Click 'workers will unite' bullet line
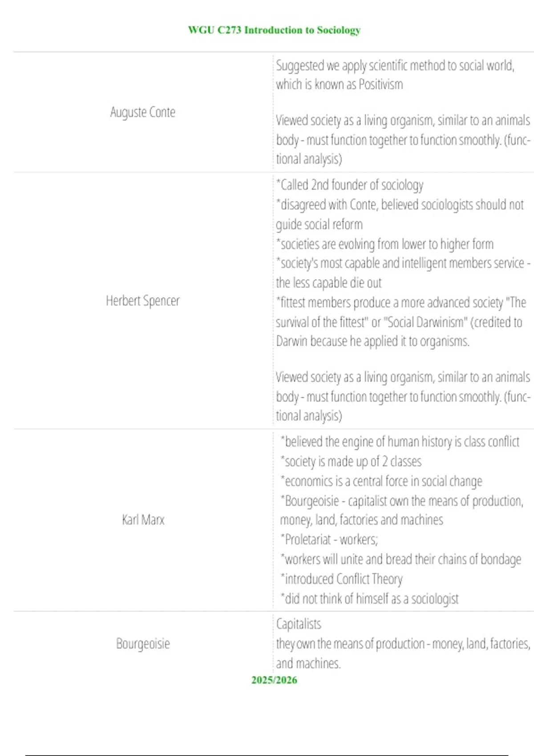 (x=400, y=559)
